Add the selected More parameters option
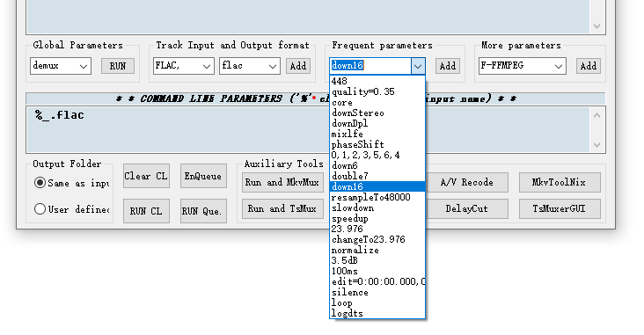The height and width of the screenshot is (335, 644). click(589, 66)
